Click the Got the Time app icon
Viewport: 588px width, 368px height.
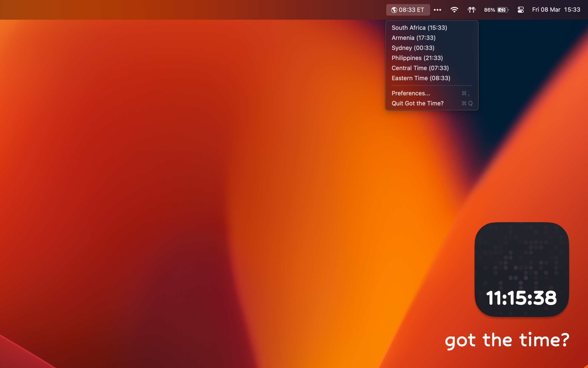coord(522,269)
